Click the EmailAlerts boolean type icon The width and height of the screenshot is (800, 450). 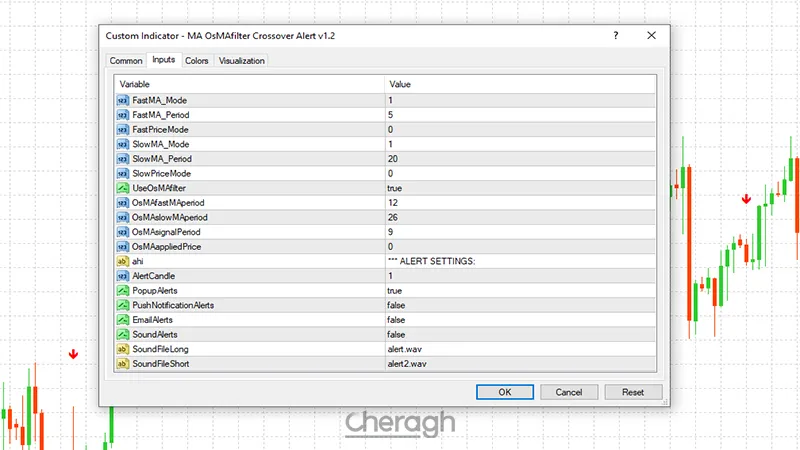123,320
